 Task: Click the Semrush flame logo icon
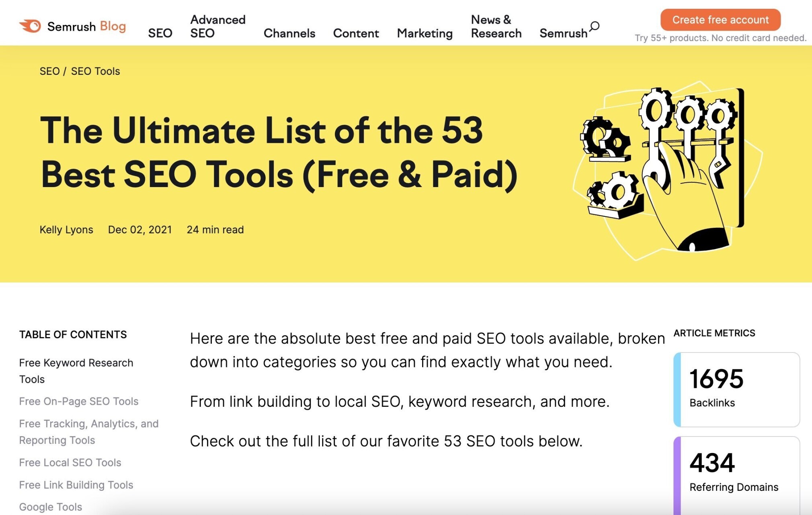(31, 26)
